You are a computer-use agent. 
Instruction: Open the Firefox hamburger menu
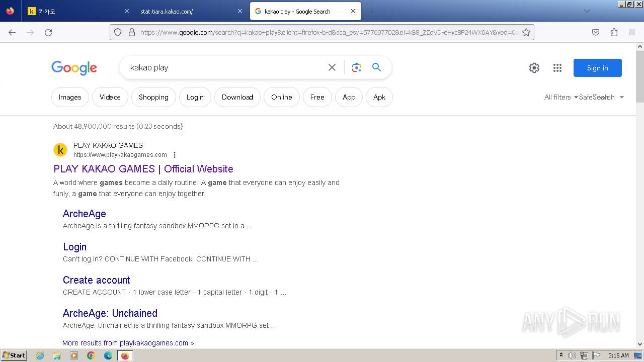(632, 32)
